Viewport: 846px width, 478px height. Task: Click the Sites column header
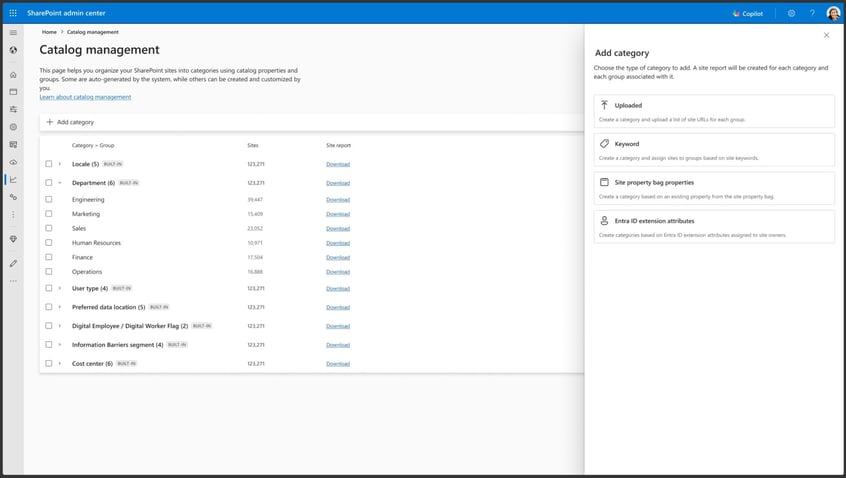[253, 145]
